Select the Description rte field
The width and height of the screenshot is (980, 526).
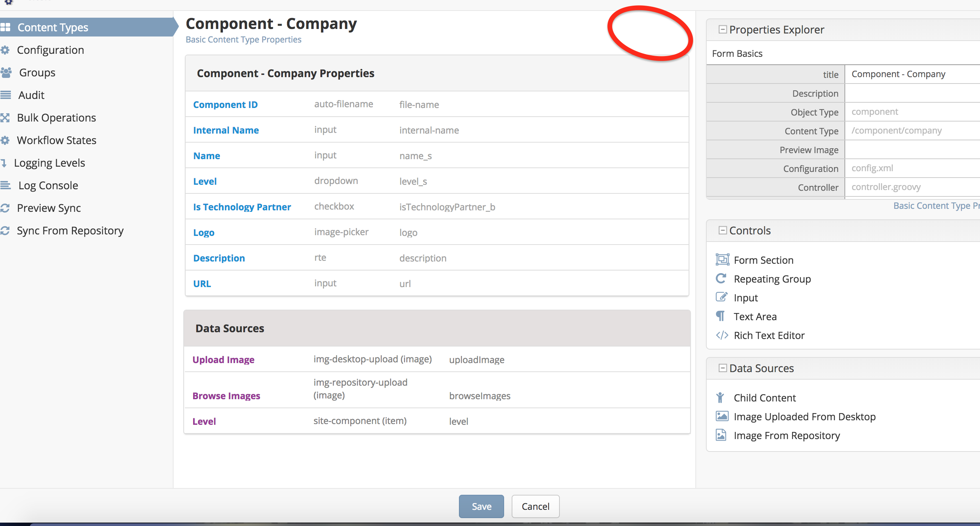437,257
